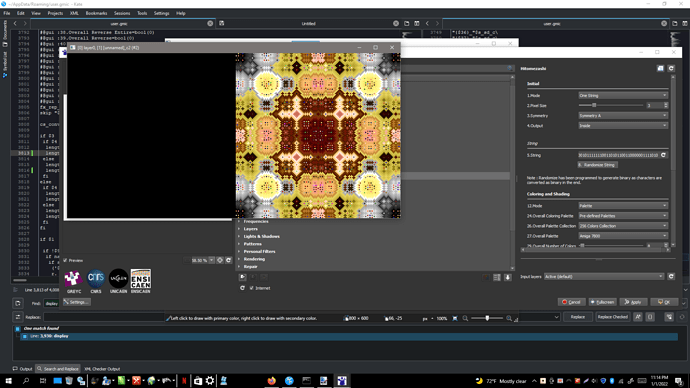The image size is (690, 388).
Task: Open the G'MIC Settings button
Action: [77, 302]
